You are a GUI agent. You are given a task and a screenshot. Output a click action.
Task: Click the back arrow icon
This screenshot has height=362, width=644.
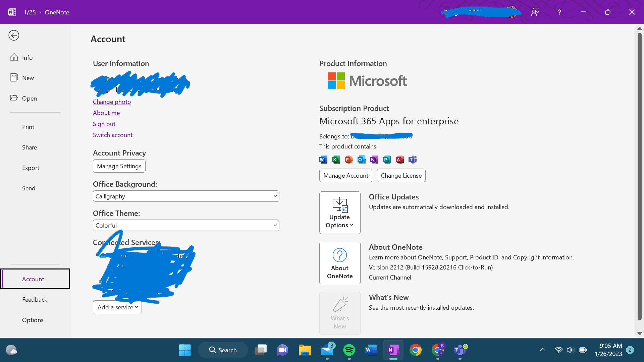pyautogui.click(x=14, y=35)
